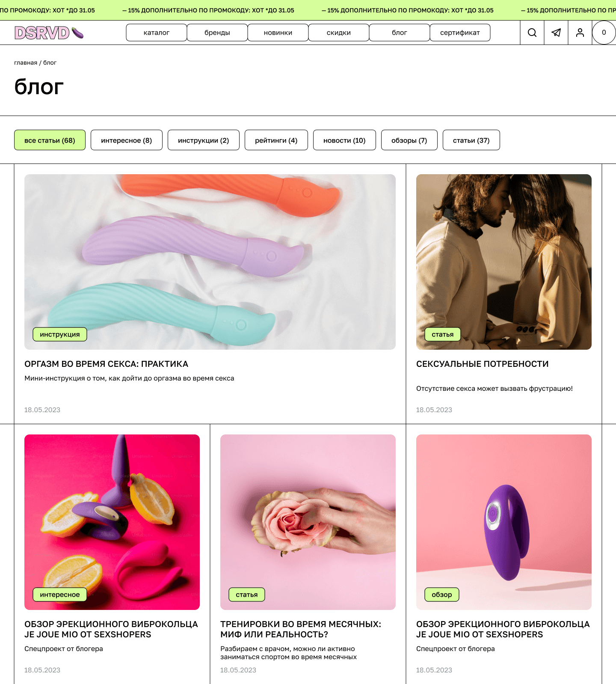Select the сертификат navigation item
Viewport: 616px width, 684px height.
coord(460,33)
